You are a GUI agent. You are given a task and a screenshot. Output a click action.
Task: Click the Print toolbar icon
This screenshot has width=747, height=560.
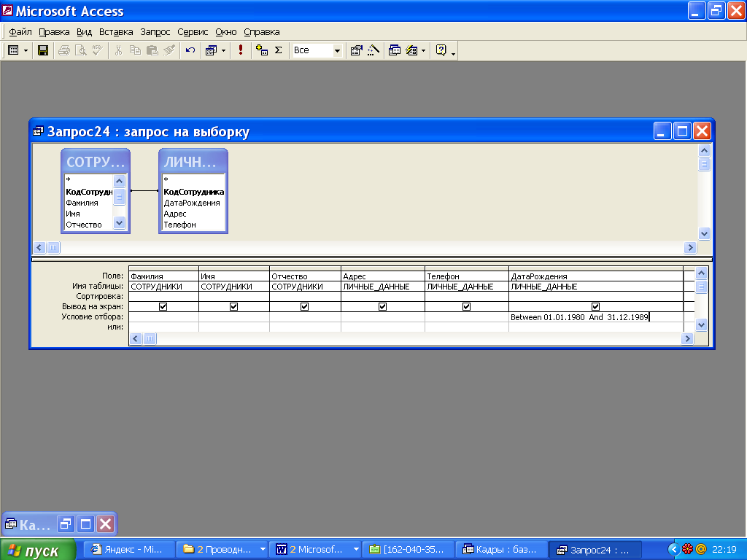pyautogui.click(x=64, y=50)
